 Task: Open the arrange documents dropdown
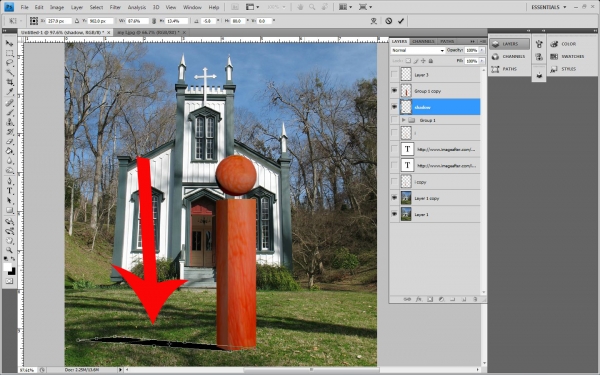click(x=346, y=7)
